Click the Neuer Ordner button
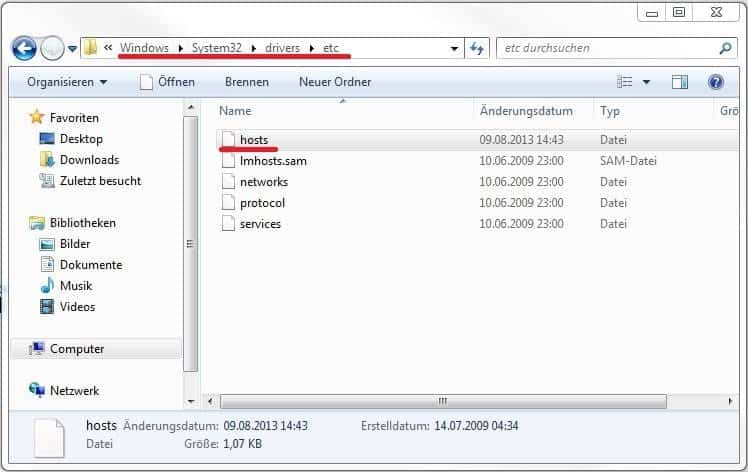 point(335,82)
